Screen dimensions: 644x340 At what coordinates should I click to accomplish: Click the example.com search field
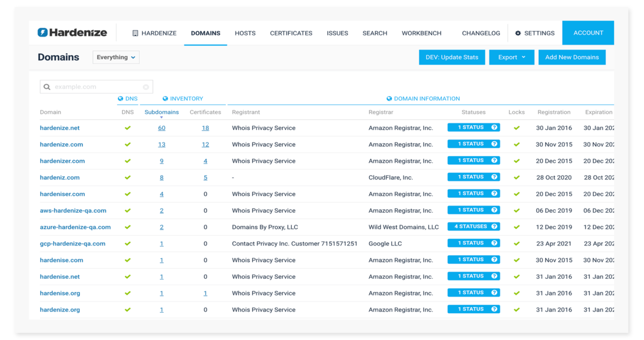97,87
